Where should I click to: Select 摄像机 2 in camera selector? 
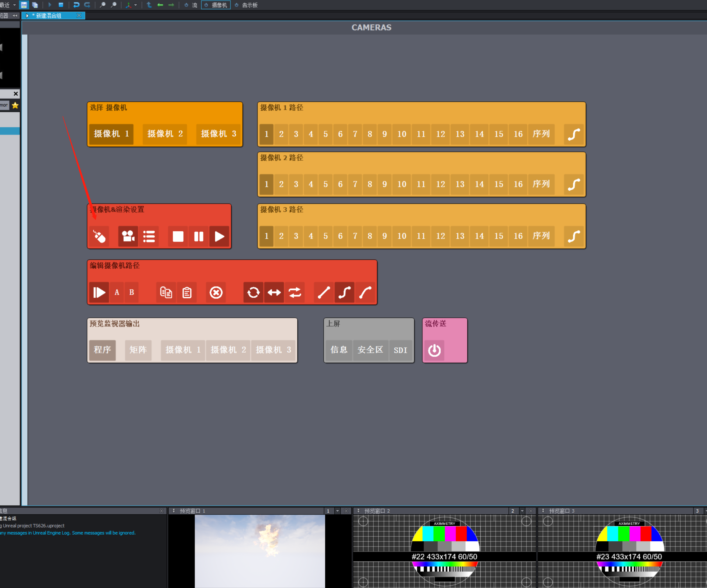tap(165, 134)
